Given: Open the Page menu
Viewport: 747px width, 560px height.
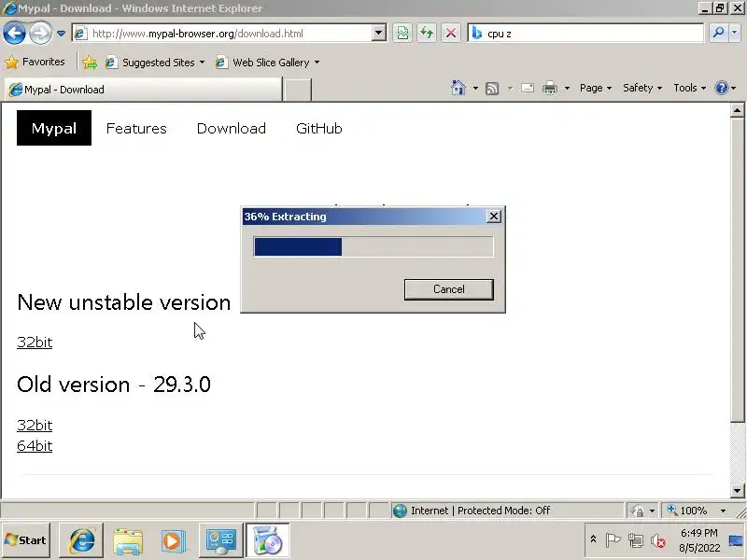Looking at the screenshot, I should tap(596, 88).
